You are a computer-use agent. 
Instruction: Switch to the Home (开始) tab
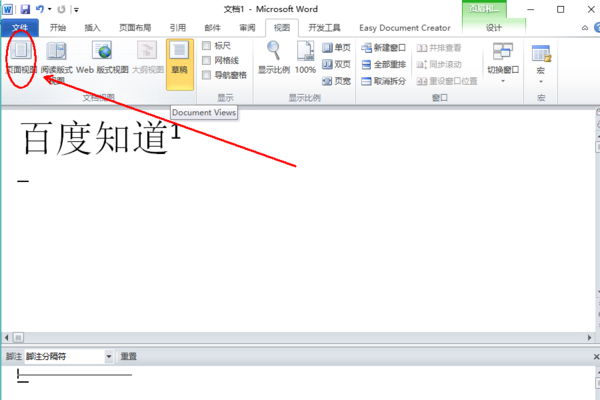(58, 28)
